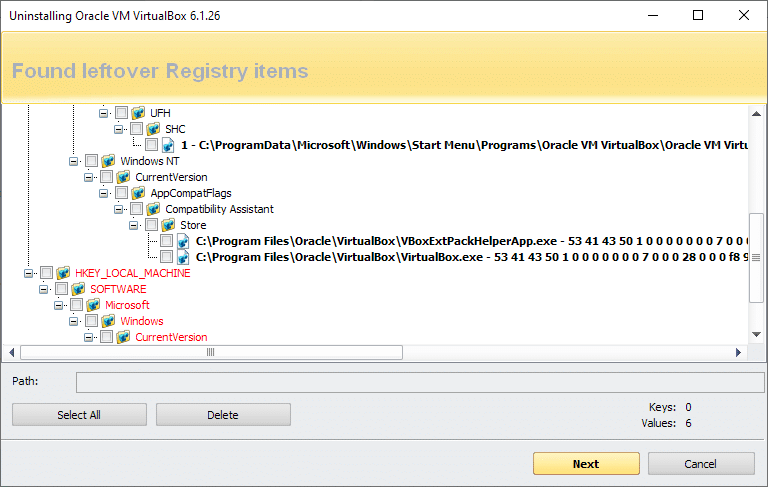Viewport: 768px width, 487px height.
Task: Click the AppCompatFlags folder icon
Action: click(x=138, y=193)
